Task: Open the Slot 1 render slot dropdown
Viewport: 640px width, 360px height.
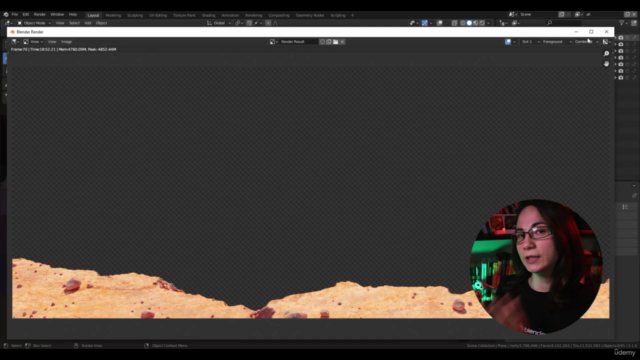Action: coord(530,42)
